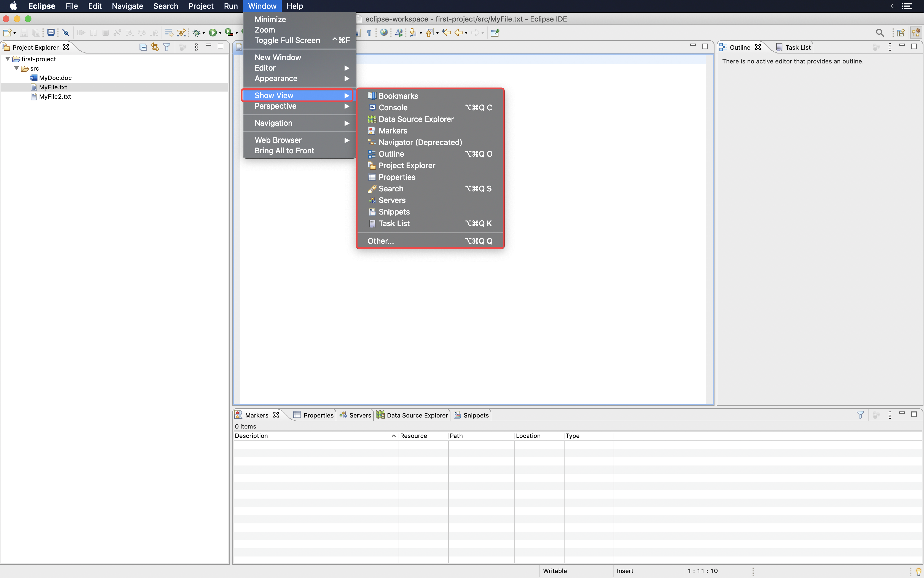Click the Debug bug toolbar icon

197,33
